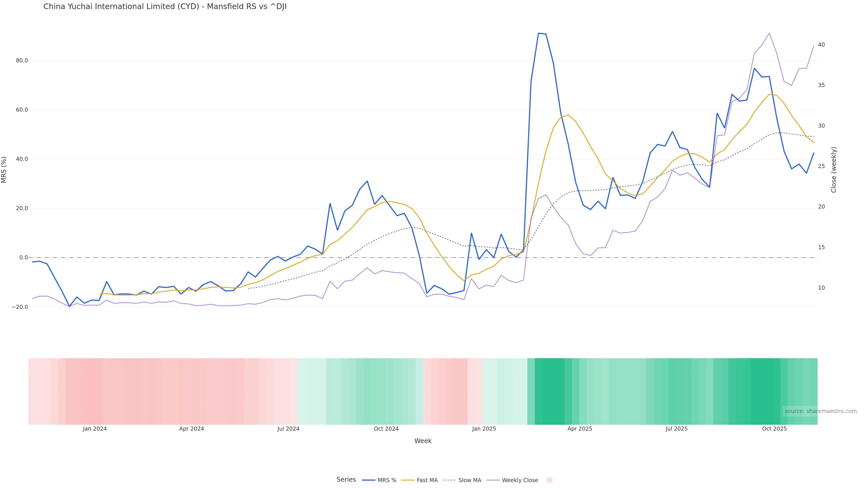868x488 pixels.
Task: Click the Jul 2025 x-axis tick label
Action: click(x=676, y=429)
